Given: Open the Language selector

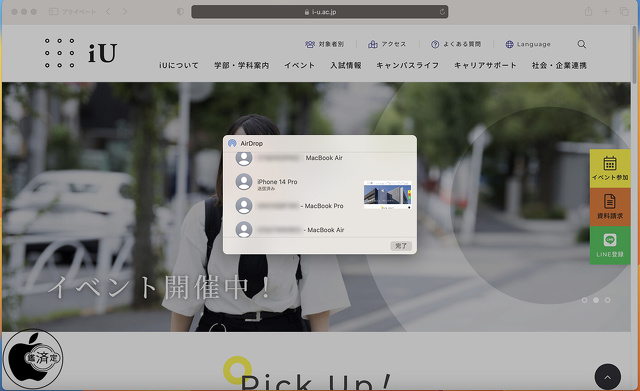Looking at the screenshot, I should 528,44.
